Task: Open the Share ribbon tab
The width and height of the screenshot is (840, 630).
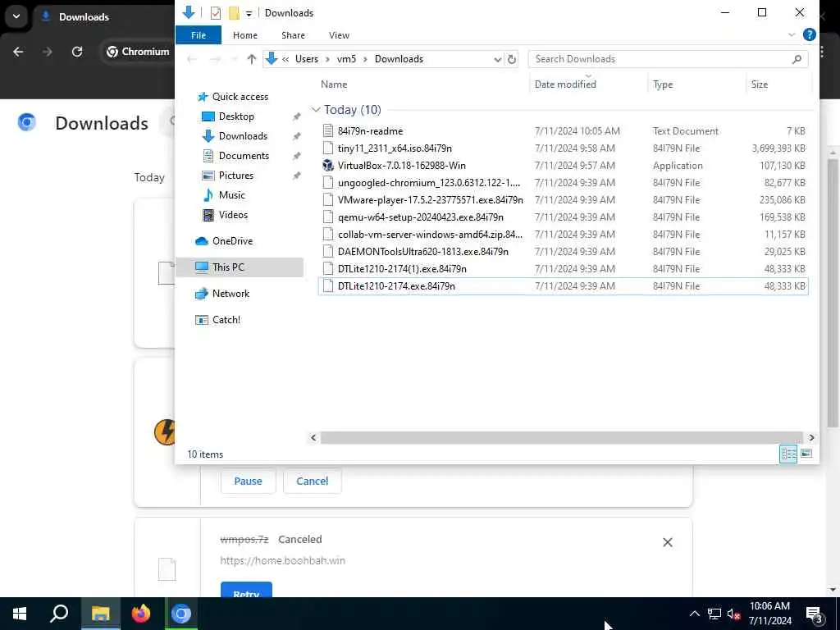Action: click(x=293, y=35)
